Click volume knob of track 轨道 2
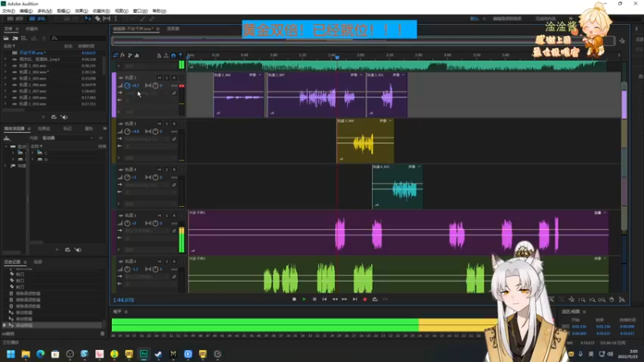Screen dimensions: 644x362 (127, 85)
